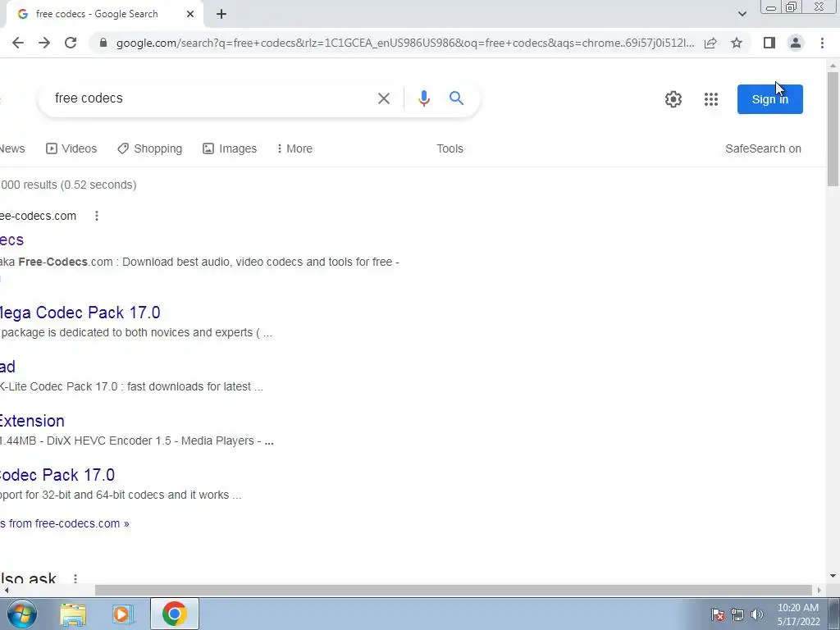Open Windows Explorer from taskbar
Image resolution: width=840 pixels, height=630 pixels.
pyautogui.click(x=73, y=614)
